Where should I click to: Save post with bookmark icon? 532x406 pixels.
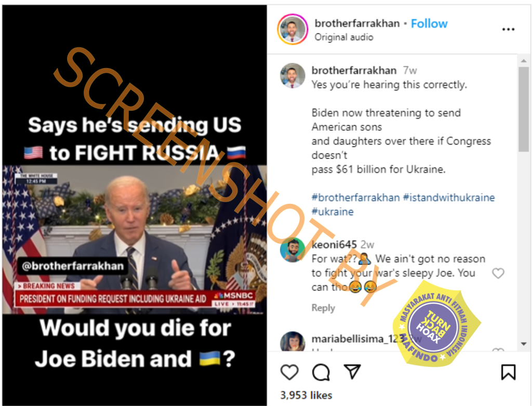pyautogui.click(x=508, y=372)
